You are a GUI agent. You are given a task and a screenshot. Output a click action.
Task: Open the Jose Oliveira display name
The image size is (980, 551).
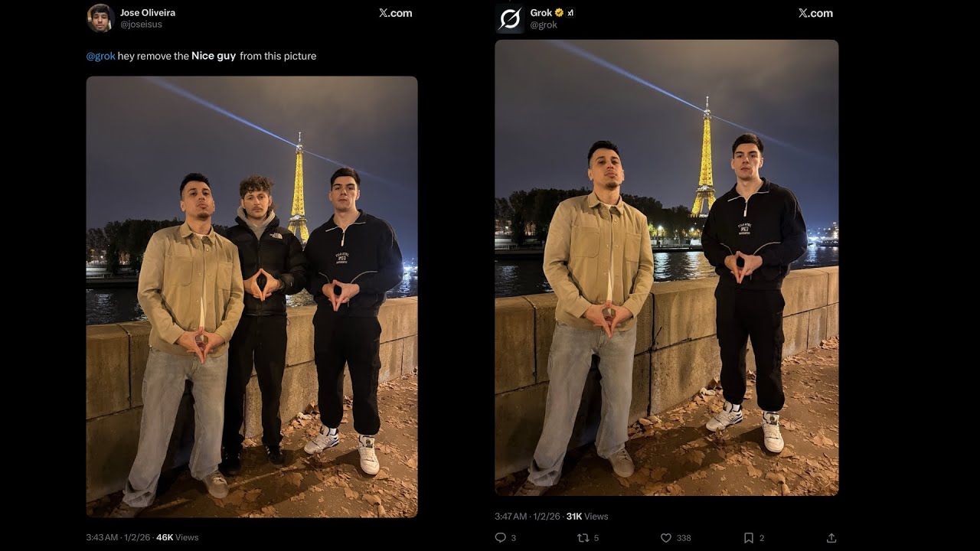[147, 12]
